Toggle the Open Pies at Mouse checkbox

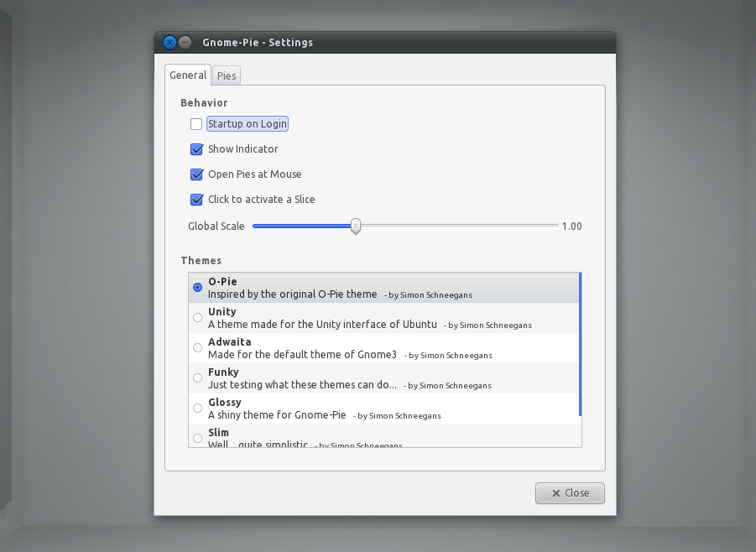pyautogui.click(x=196, y=174)
